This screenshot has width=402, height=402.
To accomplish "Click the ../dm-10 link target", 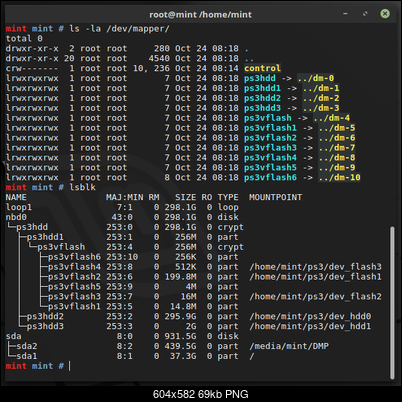I will point(339,177).
